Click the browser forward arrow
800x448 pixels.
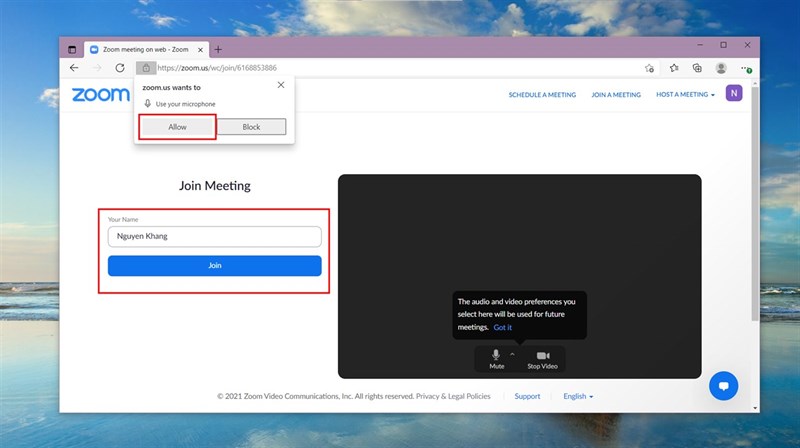[x=97, y=68]
